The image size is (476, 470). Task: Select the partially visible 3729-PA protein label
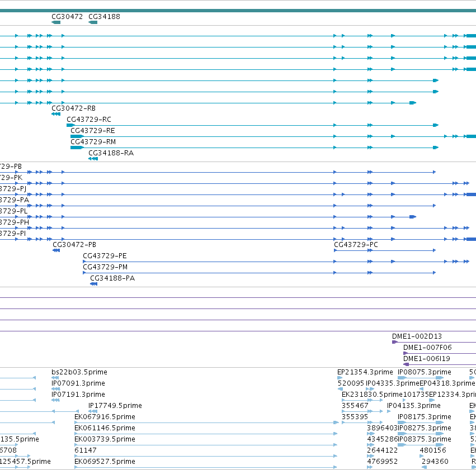pyautogui.click(x=15, y=200)
